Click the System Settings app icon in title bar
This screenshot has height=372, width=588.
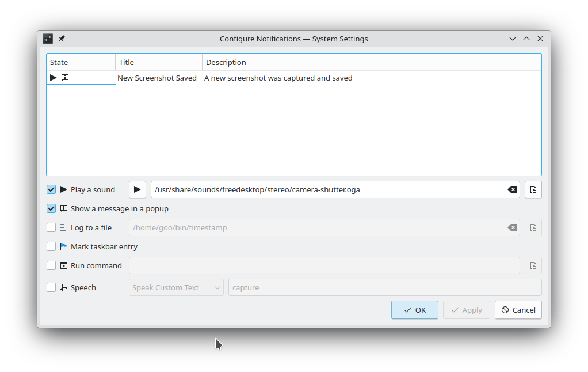48,39
